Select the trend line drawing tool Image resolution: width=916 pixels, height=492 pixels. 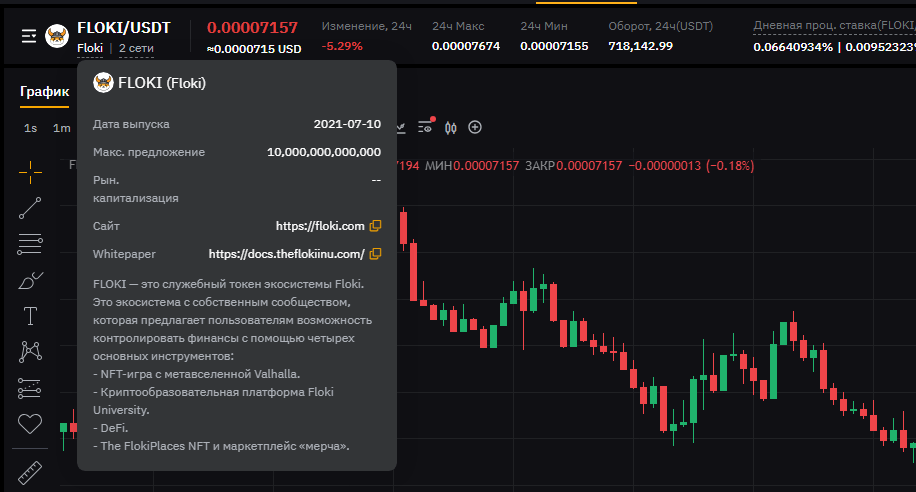pos(30,208)
